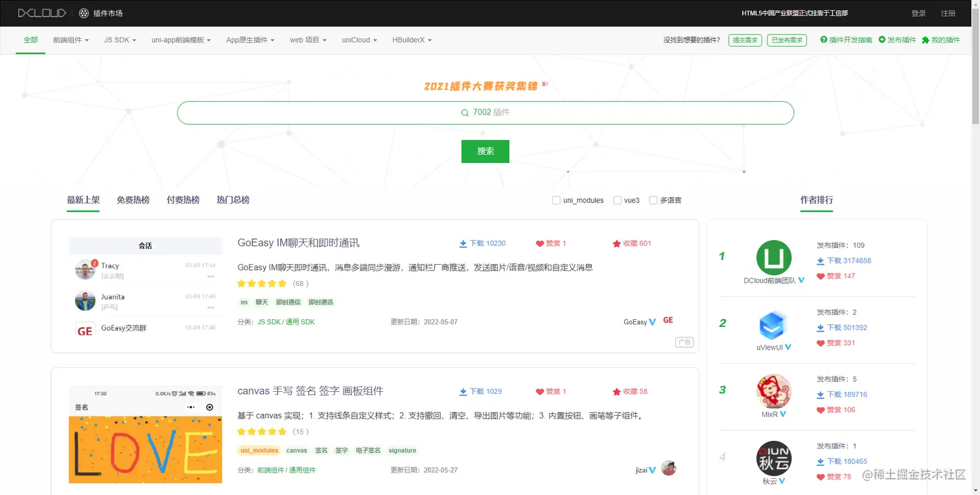
Task: Click the 登录 link
Action: [918, 13]
